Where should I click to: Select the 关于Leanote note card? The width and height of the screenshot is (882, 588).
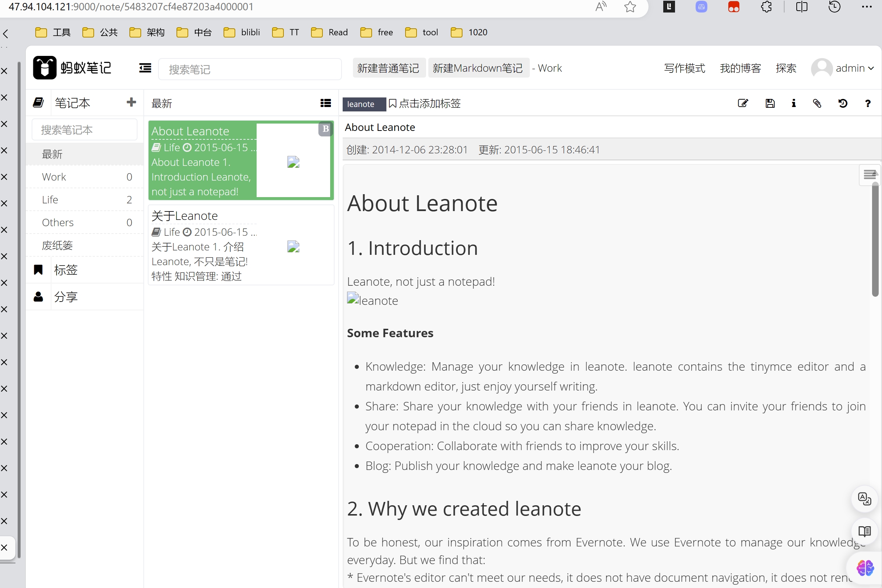241,245
